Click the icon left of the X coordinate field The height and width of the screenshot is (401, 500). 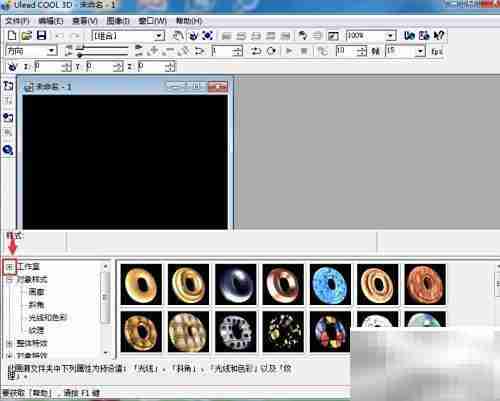pos(12,67)
